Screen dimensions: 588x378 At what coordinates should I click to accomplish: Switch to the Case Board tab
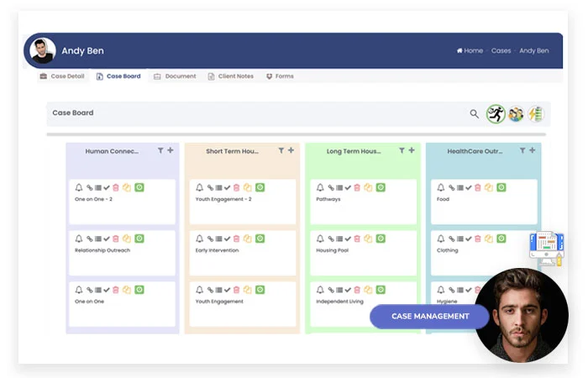coord(118,76)
